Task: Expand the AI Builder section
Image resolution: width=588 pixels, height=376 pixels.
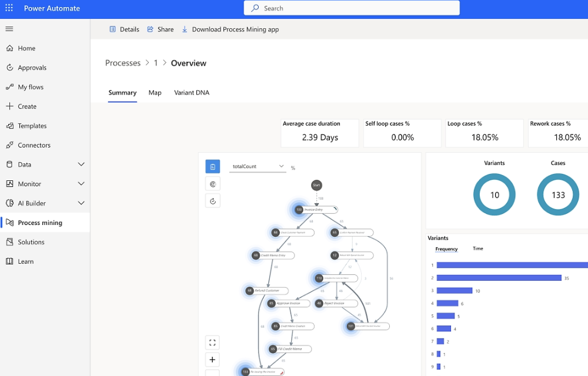Action: 81,203
